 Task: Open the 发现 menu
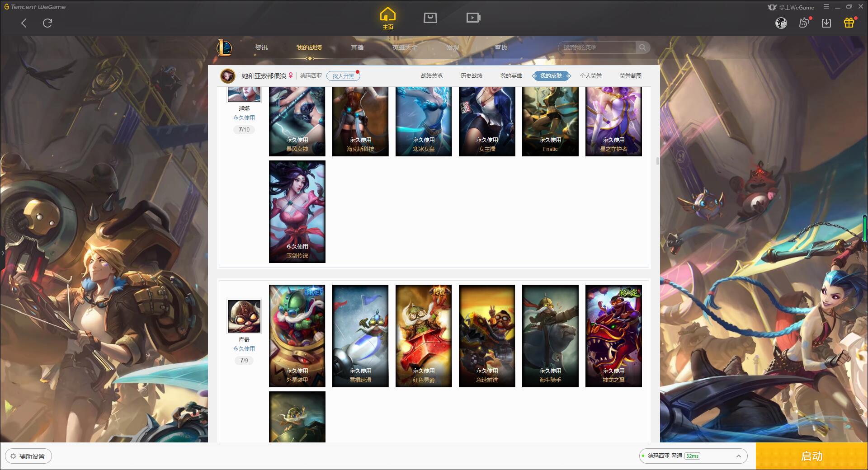[x=453, y=47]
